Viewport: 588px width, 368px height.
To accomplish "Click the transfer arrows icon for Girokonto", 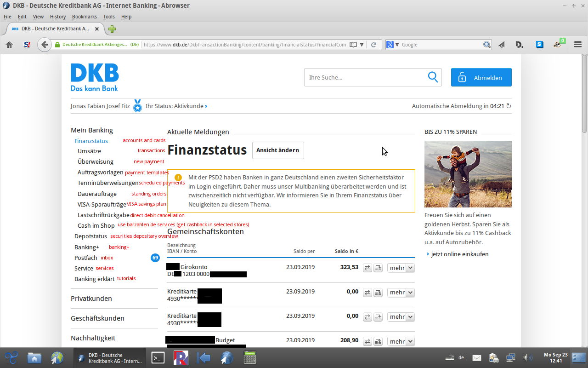I will (x=367, y=268).
